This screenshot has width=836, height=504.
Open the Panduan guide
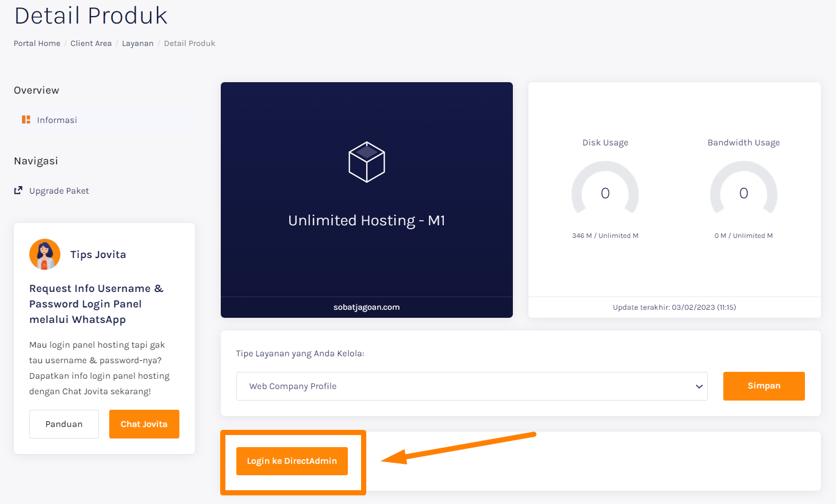(x=64, y=424)
